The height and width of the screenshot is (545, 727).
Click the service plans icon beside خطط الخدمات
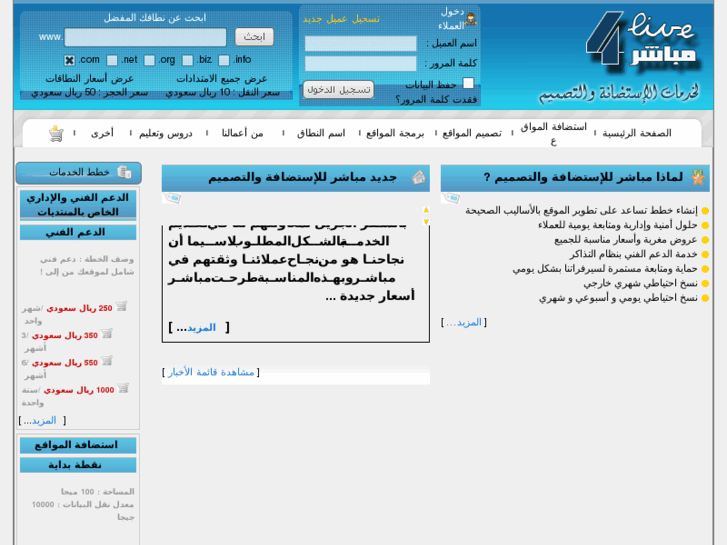125,173
